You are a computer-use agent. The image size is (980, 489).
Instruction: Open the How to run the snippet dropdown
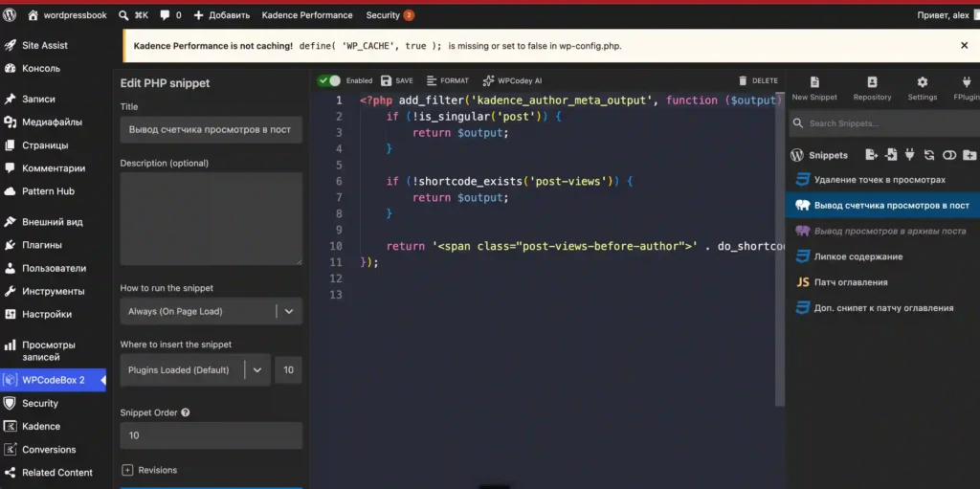pos(212,311)
